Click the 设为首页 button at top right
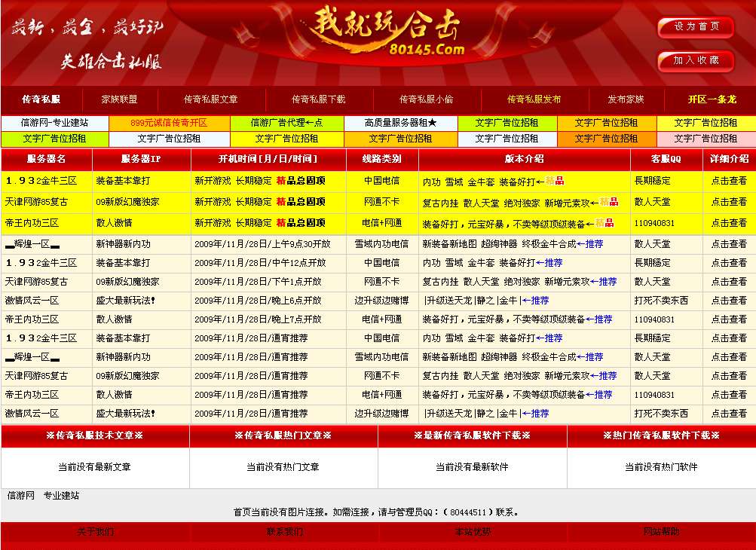The height and width of the screenshot is (550, 756). click(695, 27)
